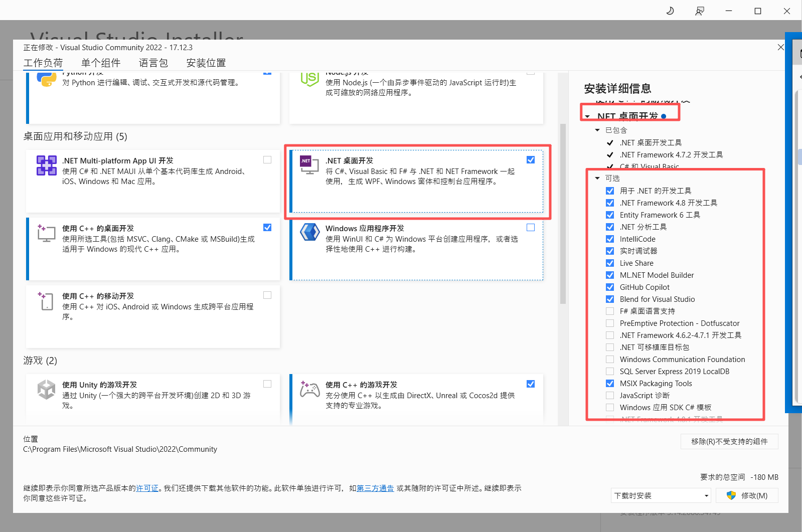Uncheck Blend for Visual Studio option
Image resolution: width=802 pixels, height=532 pixels.
pyautogui.click(x=610, y=299)
